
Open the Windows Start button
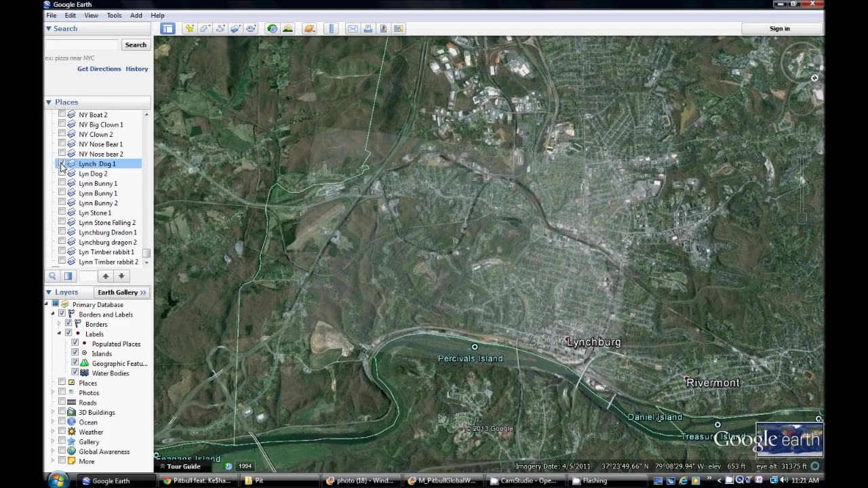click(58, 481)
